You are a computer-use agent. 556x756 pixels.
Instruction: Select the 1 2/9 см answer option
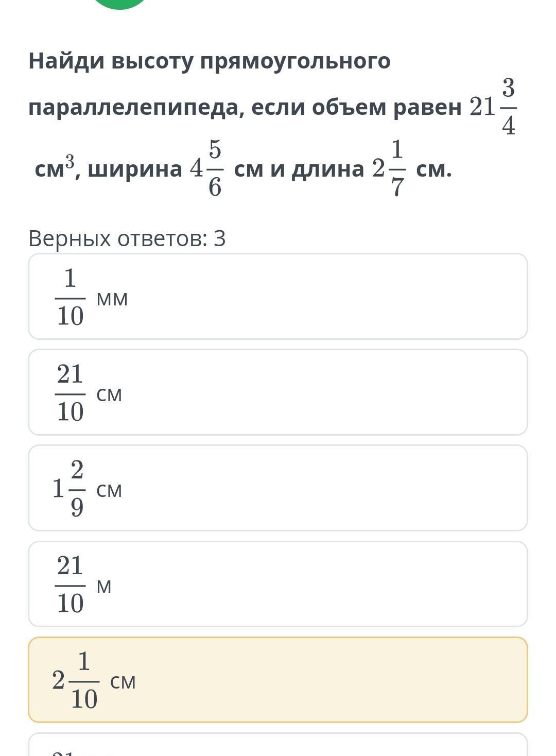[278, 488]
